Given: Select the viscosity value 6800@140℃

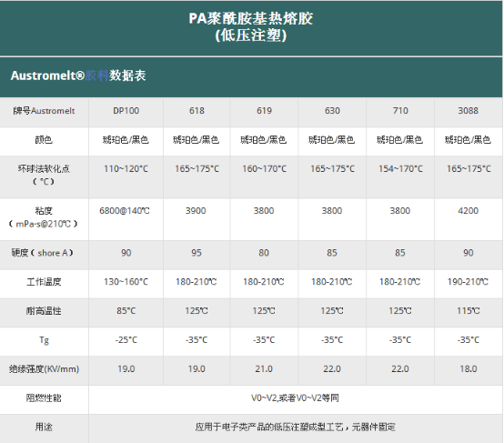Looking at the screenshot, I should click(x=125, y=211).
